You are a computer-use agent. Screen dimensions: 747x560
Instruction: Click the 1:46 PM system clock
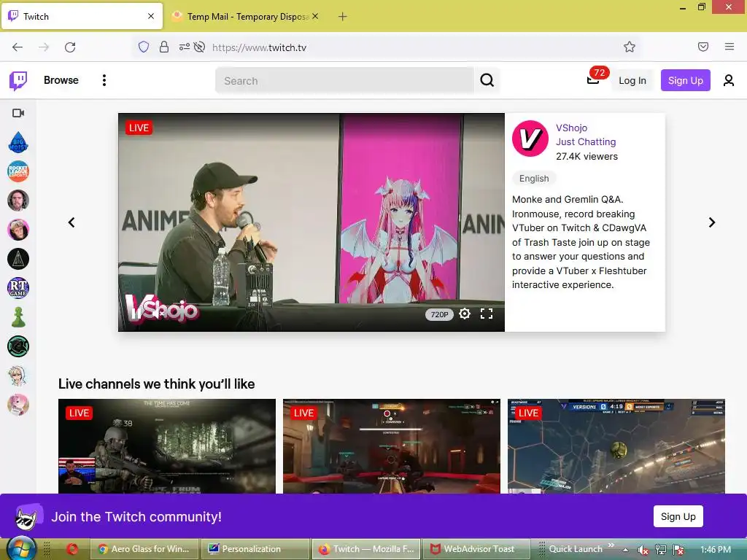(716, 550)
